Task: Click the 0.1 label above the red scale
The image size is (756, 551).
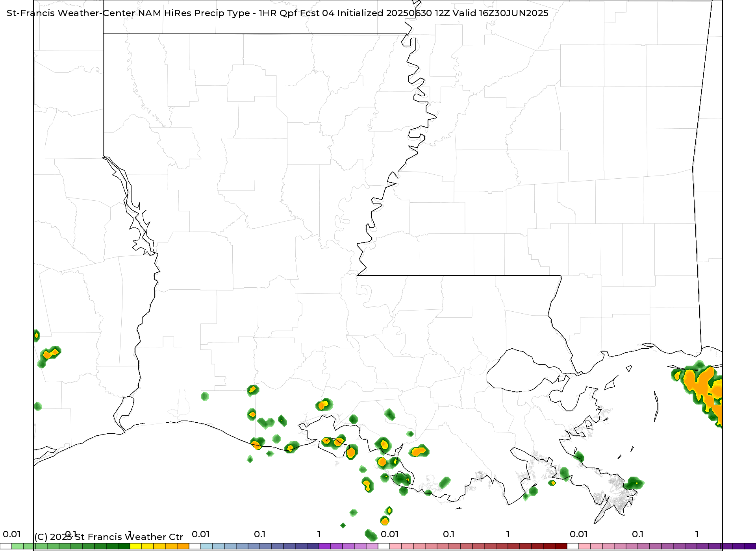Action: 449,534
